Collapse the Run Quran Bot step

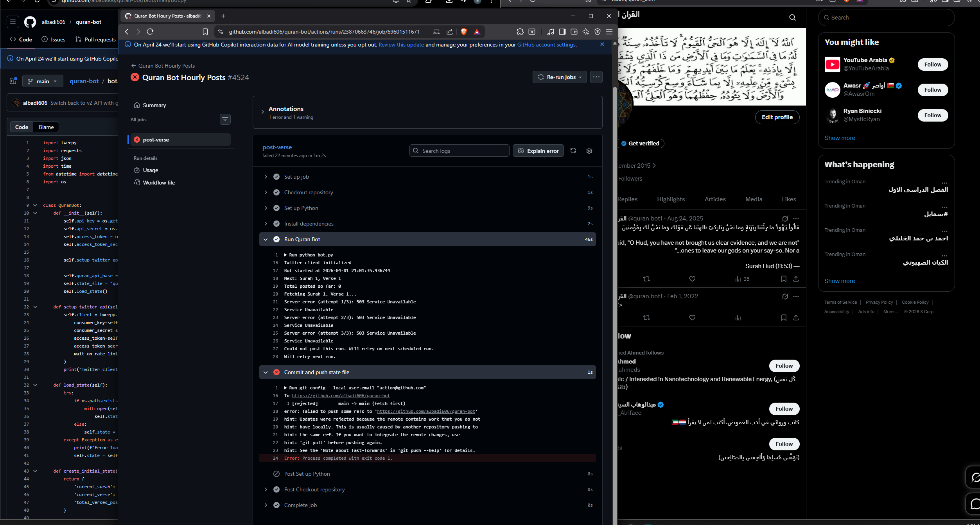coord(266,239)
